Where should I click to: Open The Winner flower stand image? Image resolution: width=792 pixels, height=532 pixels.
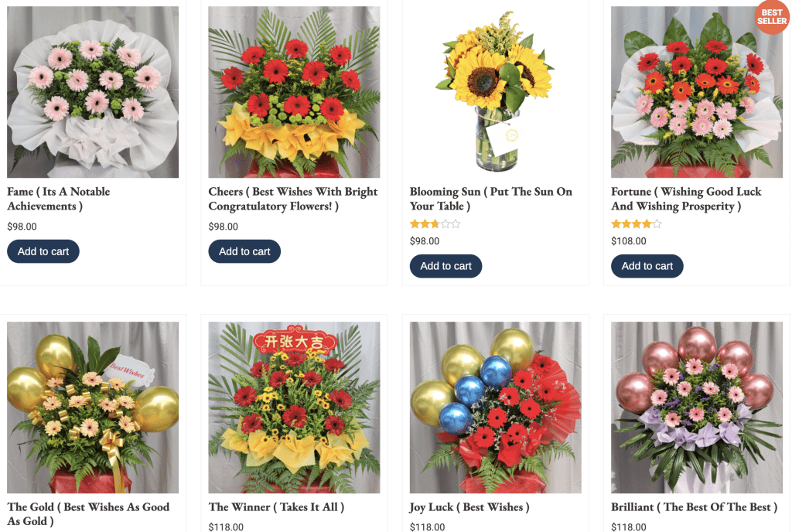(x=294, y=408)
